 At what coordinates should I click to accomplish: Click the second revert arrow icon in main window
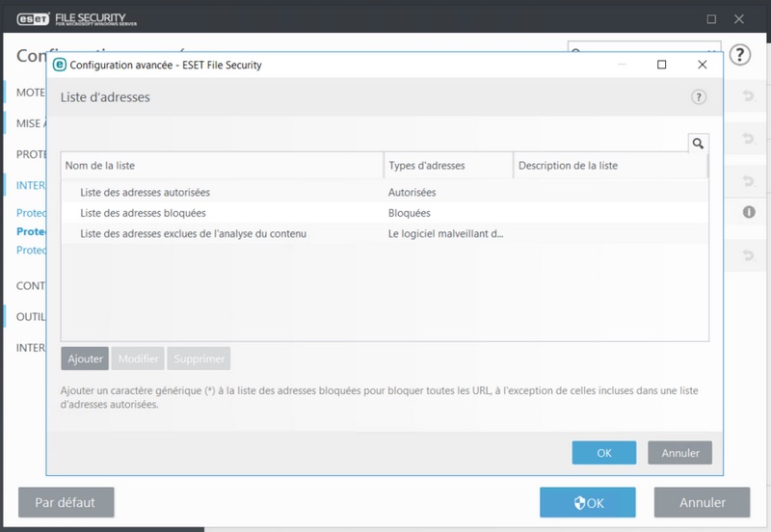(748, 138)
